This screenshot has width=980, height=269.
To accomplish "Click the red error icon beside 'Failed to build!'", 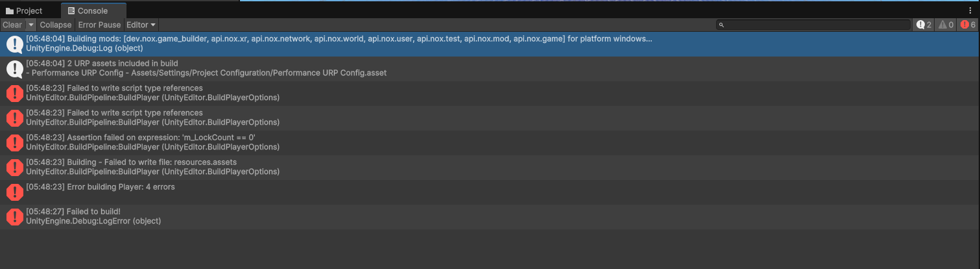I will [x=14, y=217].
